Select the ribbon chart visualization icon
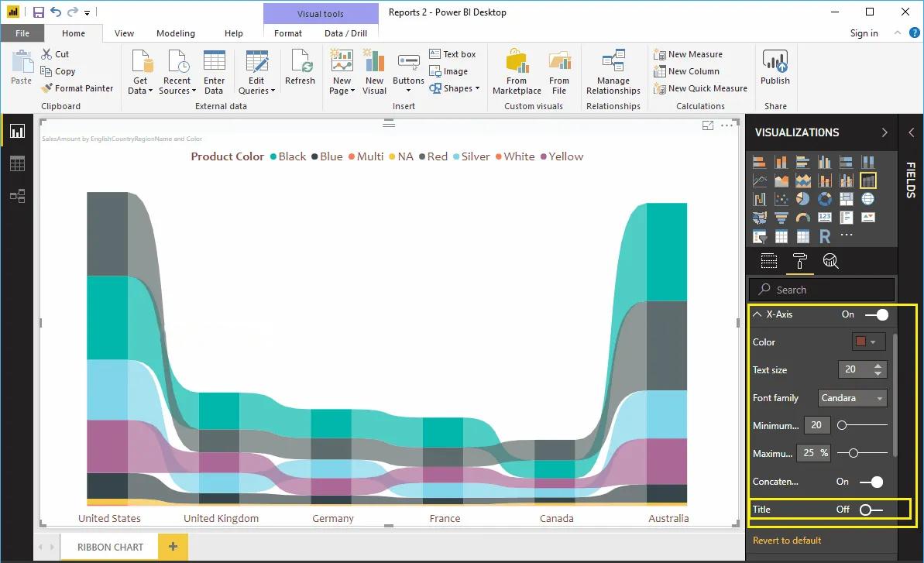The image size is (924, 563). pyautogui.click(x=868, y=180)
